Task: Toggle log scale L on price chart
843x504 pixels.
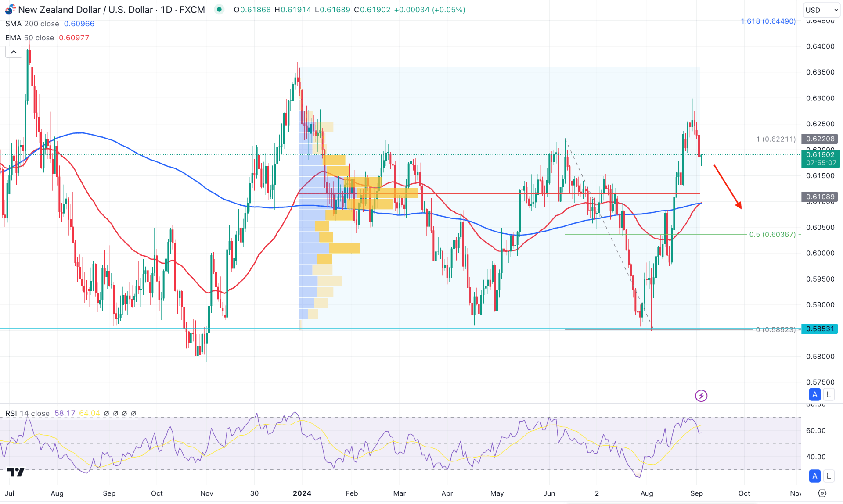Action: (829, 394)
